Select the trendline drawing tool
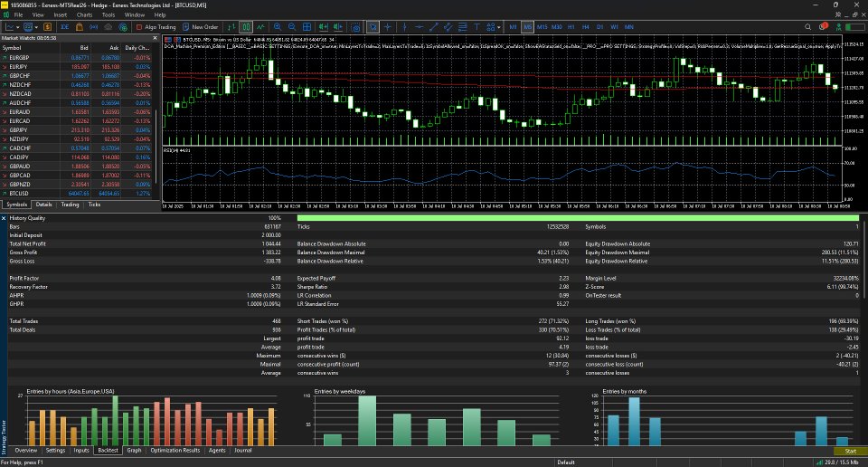868x467 pixels. pyautogui.click(x=433, y=26)
